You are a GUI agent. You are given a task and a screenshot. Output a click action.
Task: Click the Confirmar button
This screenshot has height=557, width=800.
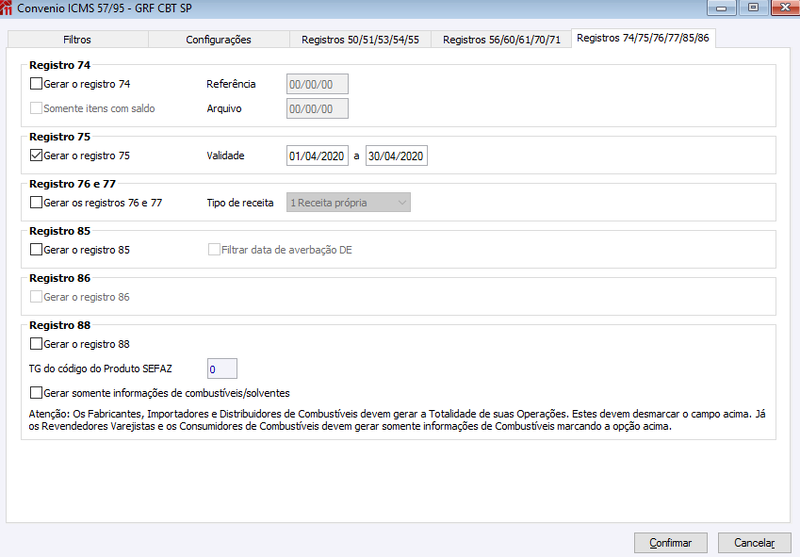pos(670,543)
